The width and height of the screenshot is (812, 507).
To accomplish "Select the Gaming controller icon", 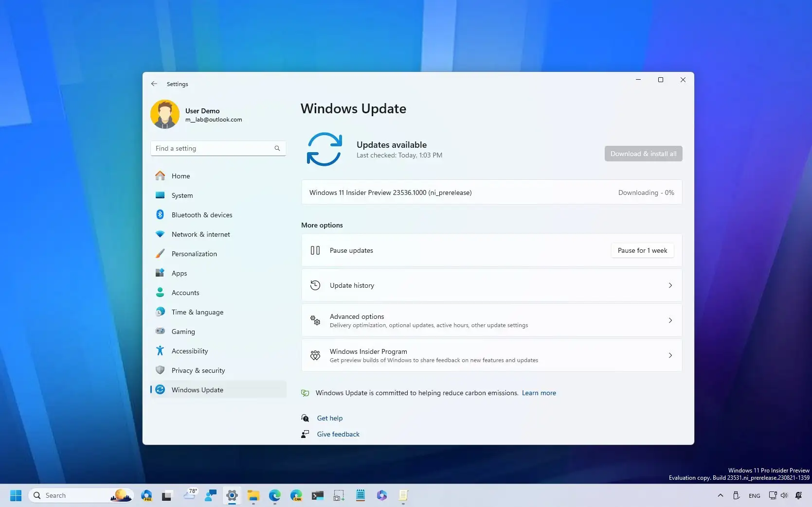I will tap(161, 332).
